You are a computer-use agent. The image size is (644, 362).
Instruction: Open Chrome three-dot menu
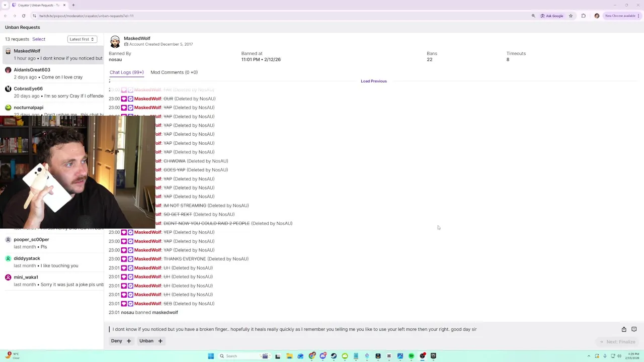coord(639,16)
